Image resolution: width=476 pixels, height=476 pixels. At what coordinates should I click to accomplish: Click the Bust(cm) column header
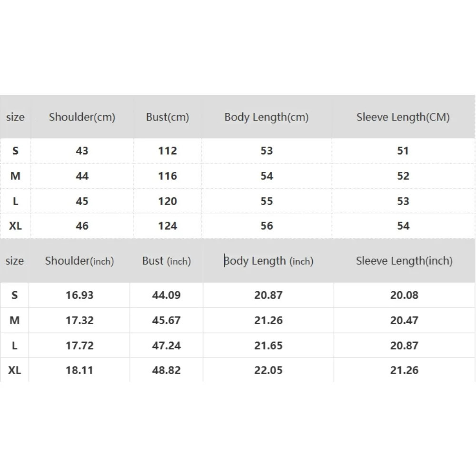[x=168, y=117]
